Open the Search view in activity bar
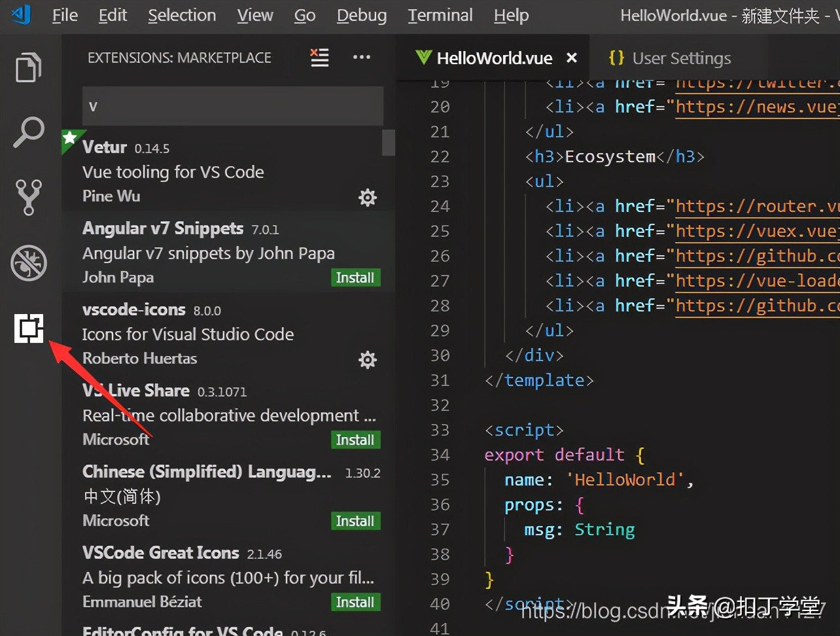This screenshot has width=840, height=636. point(29,132)
